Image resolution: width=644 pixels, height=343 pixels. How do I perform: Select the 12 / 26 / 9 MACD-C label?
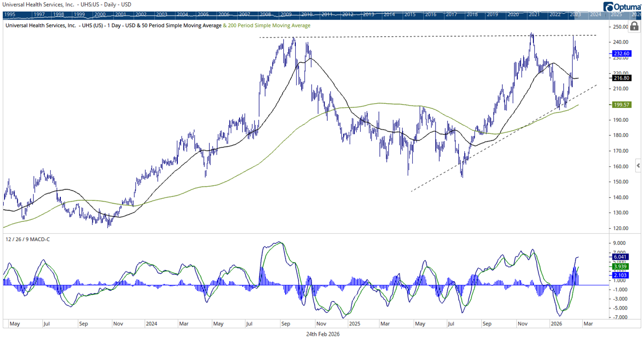[x=26, y=238]
